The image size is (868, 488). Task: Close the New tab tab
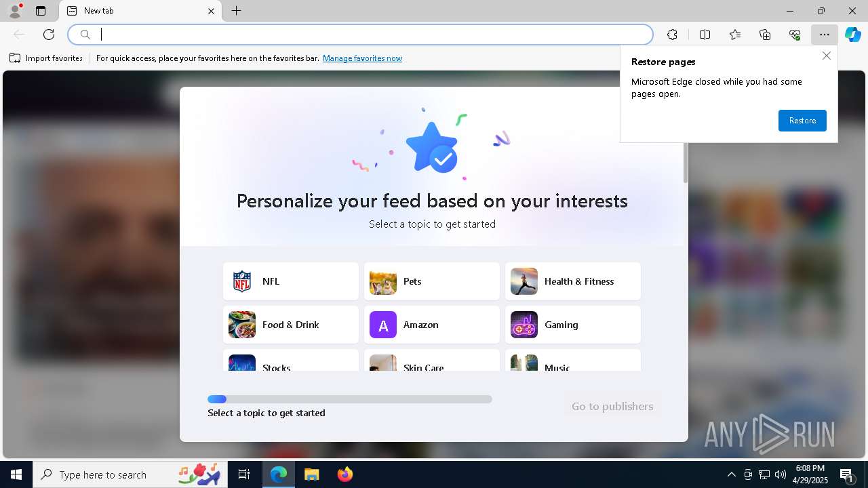click(211, 11)
